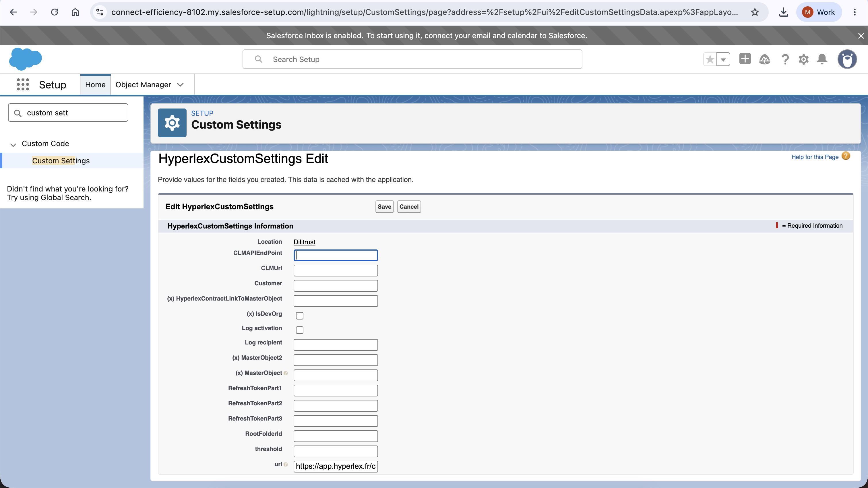Open the Salesforce Help question mark

[x=785, y=59]
